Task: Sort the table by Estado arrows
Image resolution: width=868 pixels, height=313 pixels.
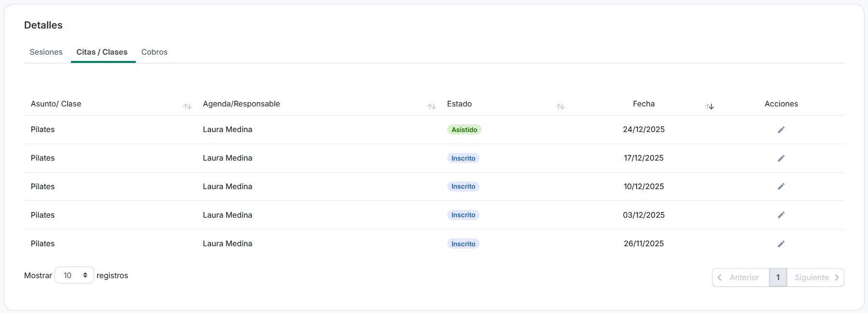Action: pos(560,106)
